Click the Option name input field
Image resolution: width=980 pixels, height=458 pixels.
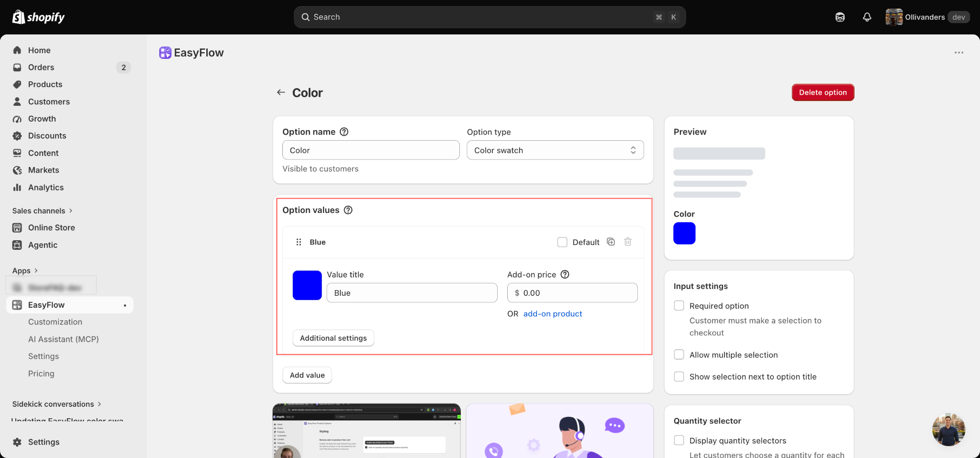click(x=371, y=150)
